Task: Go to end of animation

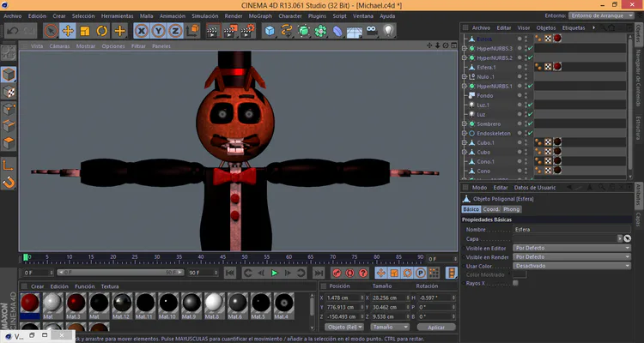Action: (x=319, y=273)
